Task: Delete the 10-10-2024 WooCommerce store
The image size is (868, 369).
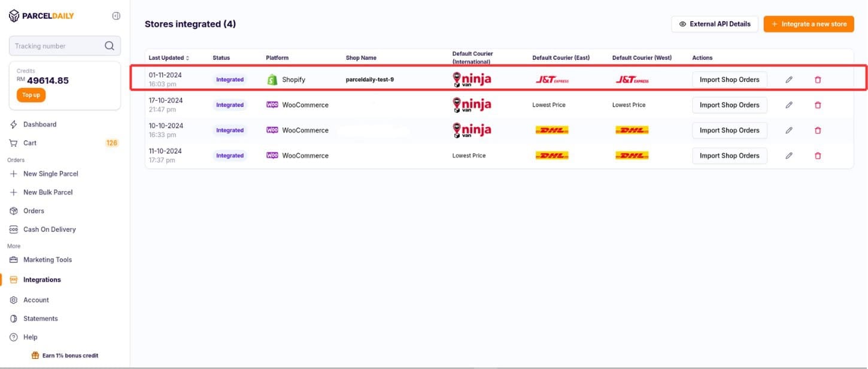Action: coord(818,130)
